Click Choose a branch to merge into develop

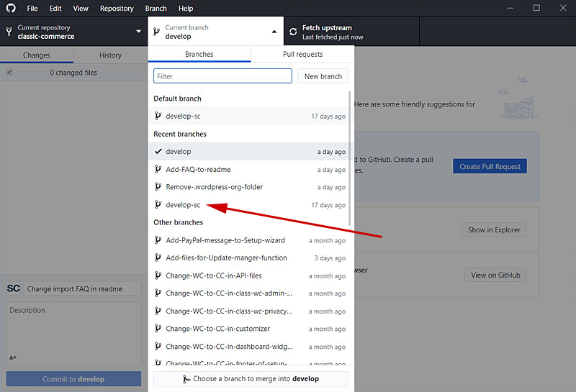251,379
